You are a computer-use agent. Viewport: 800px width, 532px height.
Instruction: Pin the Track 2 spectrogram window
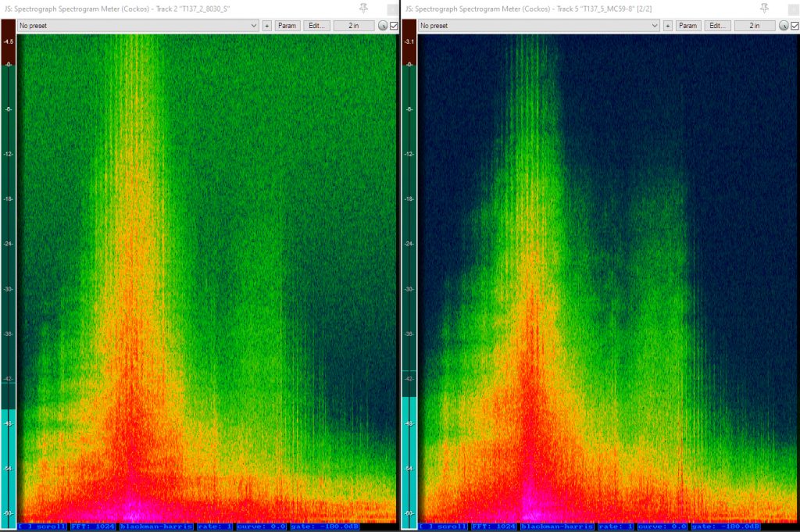[363, 8]
